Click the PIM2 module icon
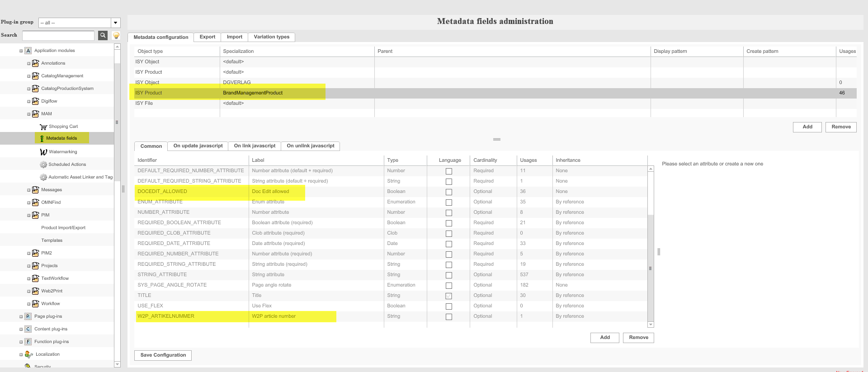868x372 pixels. pyautogui.click(x=35, y=253)
